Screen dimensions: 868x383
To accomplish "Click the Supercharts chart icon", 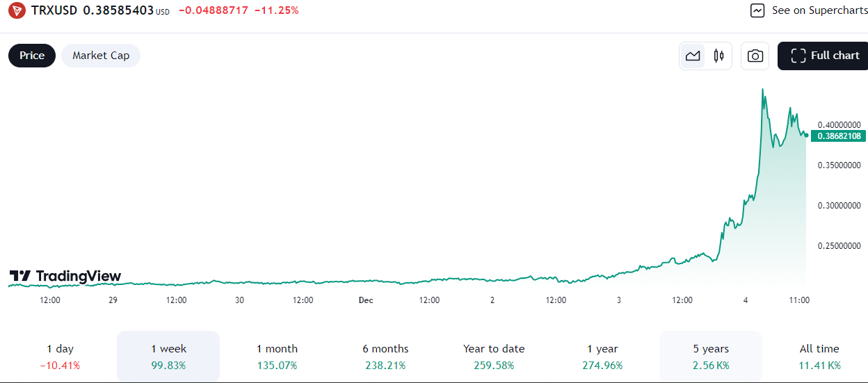I will pos(758,10).
